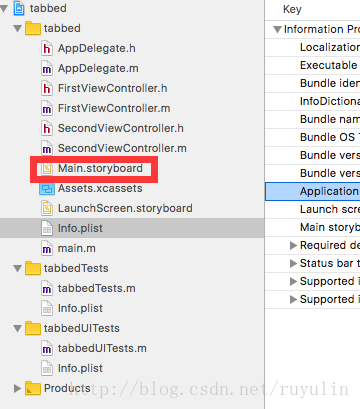Click the Info.plist icon under tabbedTests

pos(47,308)
